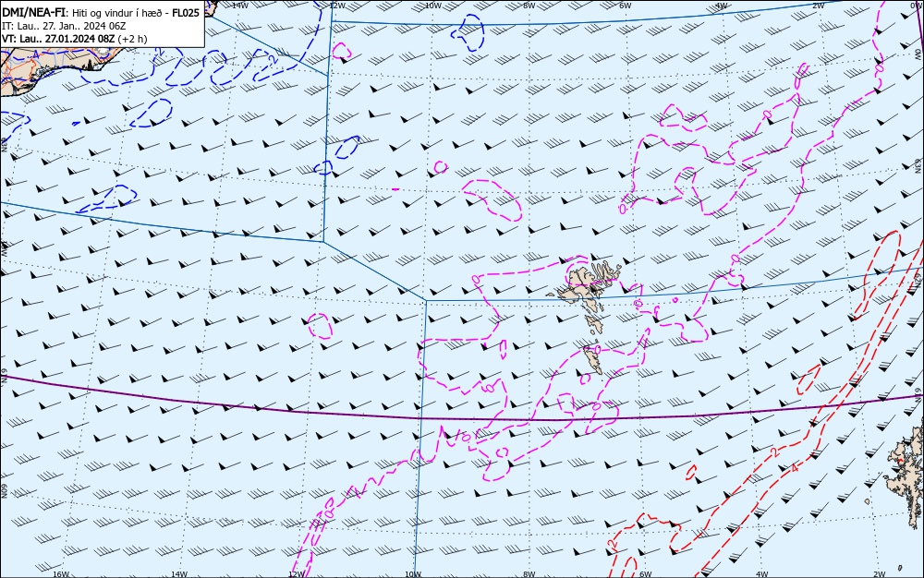Click the chart title ending in FL025

101,13
